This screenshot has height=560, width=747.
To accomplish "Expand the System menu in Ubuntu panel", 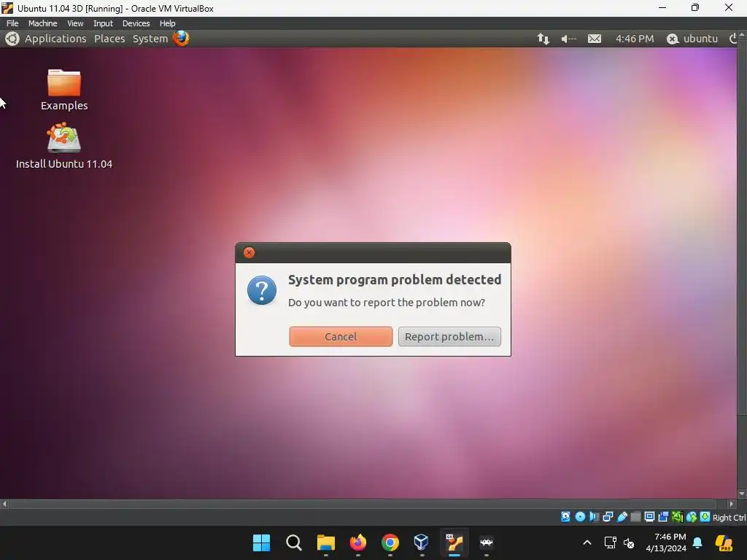I will [x=150, y=39].
